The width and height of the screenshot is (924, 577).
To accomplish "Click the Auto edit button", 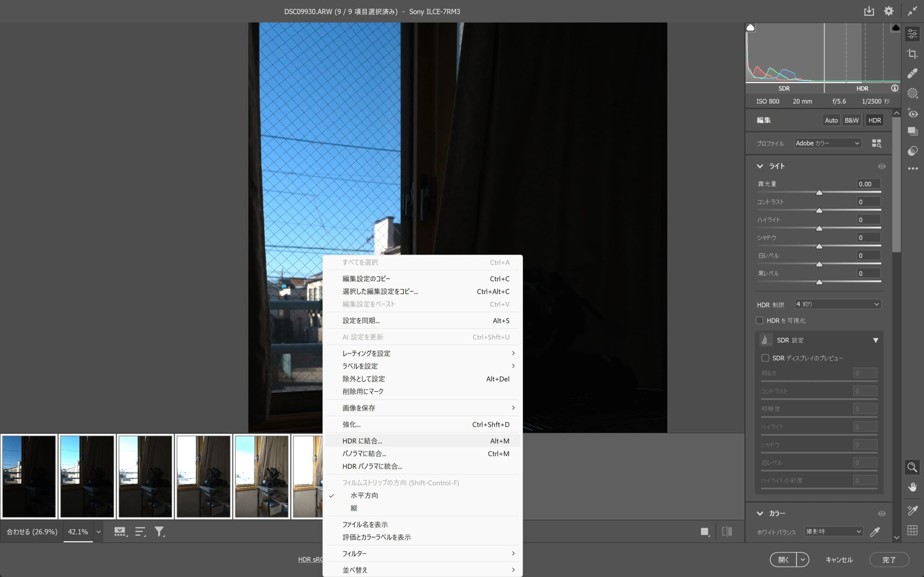I will point(831,120).
